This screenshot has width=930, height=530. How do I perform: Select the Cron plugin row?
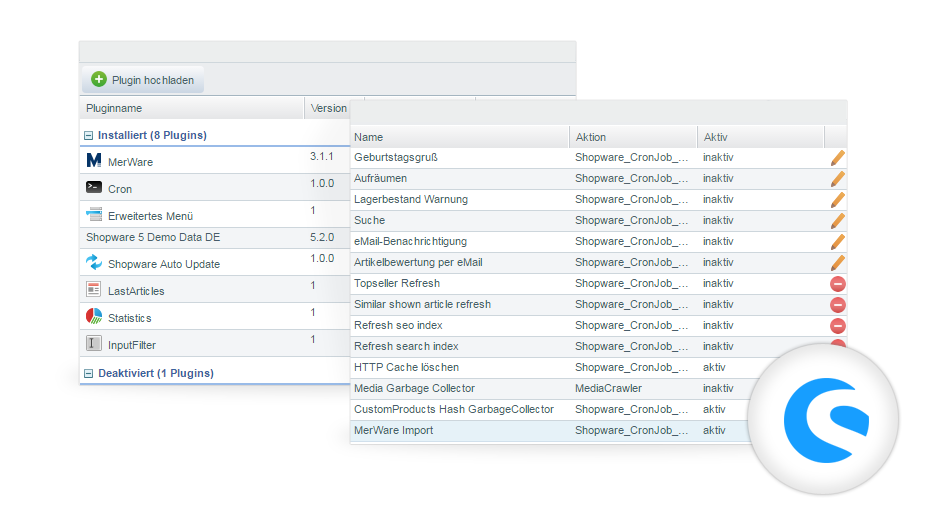point(215,187)
